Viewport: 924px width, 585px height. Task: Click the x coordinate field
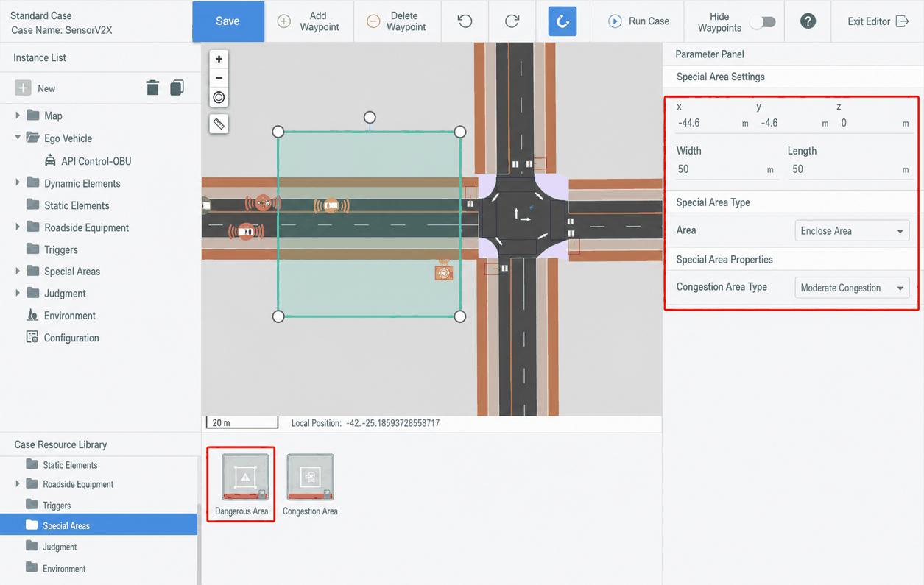[x=713, y=123]
